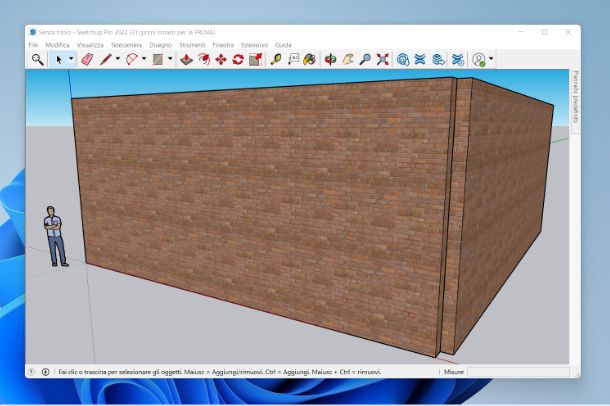Choose the Text label tool
Viewport: 610px width, 406px height.
(x=293, y=60)
